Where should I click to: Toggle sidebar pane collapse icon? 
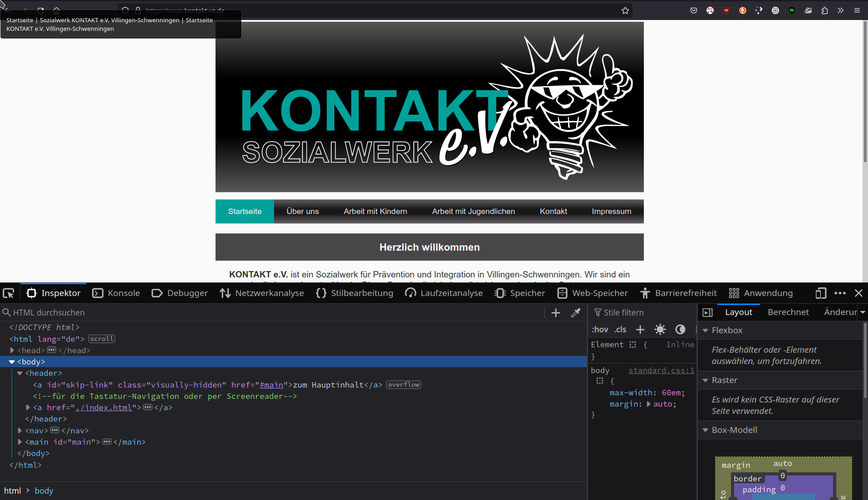[x=707, y=312]
